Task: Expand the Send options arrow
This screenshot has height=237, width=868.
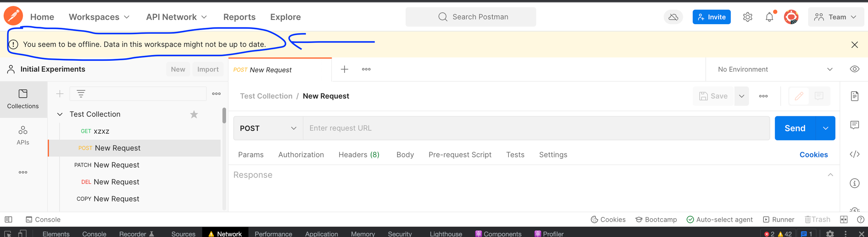Action: 826,128
